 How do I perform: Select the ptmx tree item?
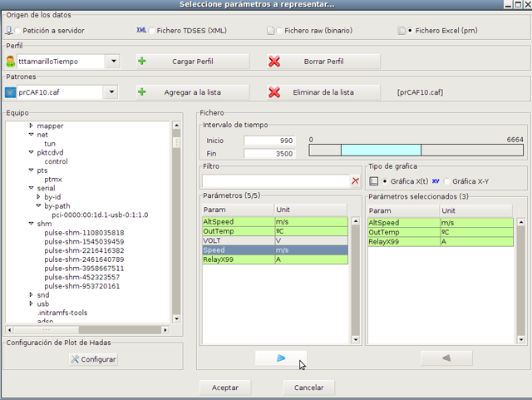click(53, 180)
